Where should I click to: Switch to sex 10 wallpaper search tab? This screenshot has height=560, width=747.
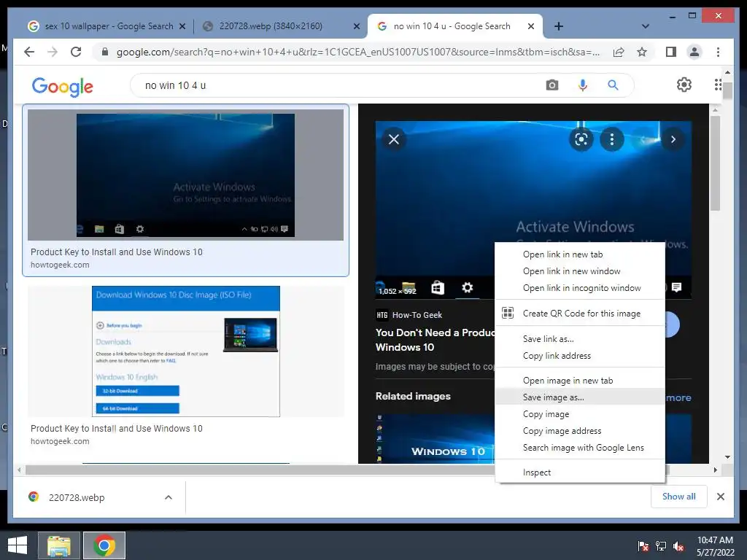[106, 27]
